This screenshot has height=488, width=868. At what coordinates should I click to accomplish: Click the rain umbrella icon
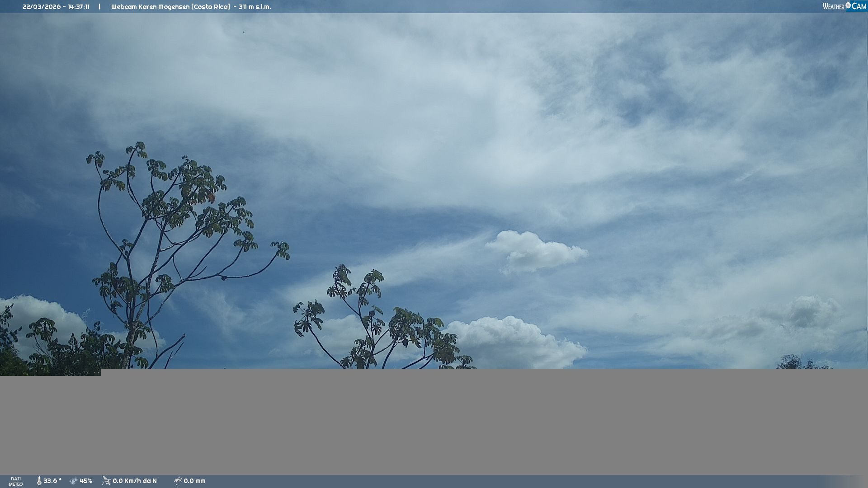click(178, 481)
